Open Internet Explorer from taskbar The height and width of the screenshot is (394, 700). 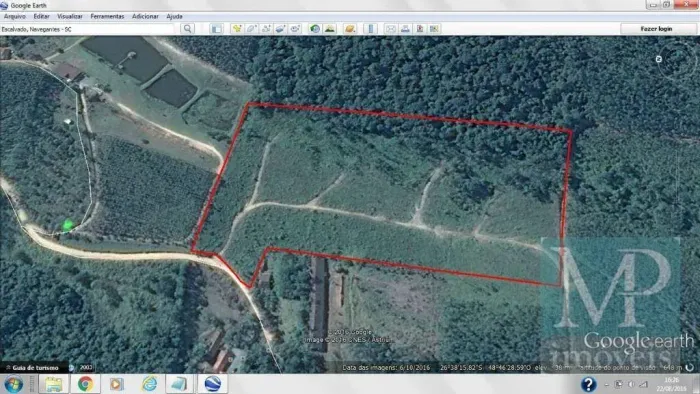pos(149,384)
